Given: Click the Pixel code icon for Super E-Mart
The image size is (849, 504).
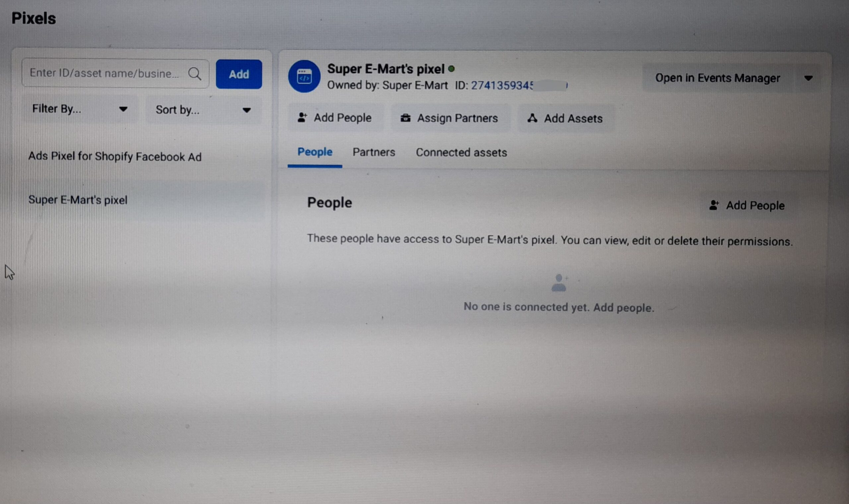Looking at the screenshot, I should [x=305, y=76].
